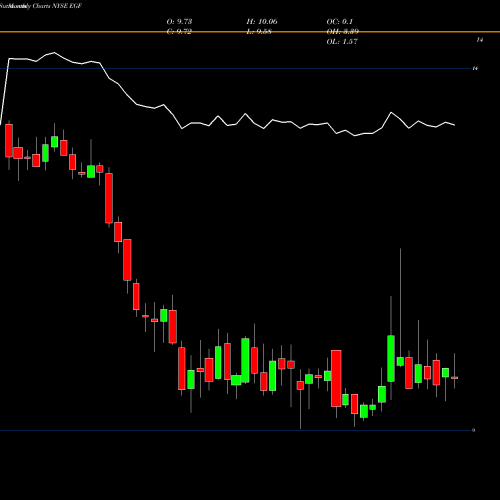
Task: Click the rightmost small red candlestick
Action: click(x=454, y=378)
